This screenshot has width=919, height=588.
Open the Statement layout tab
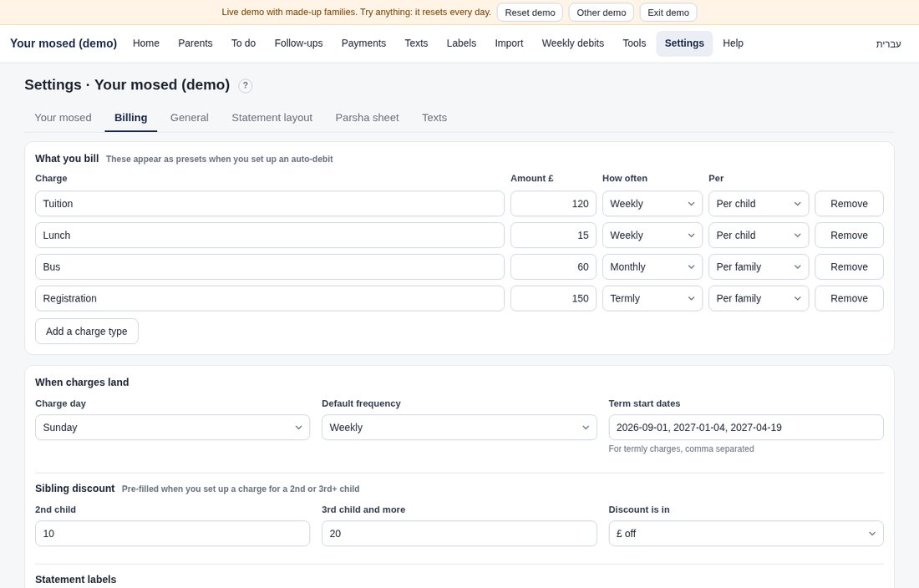pos(272,118)
